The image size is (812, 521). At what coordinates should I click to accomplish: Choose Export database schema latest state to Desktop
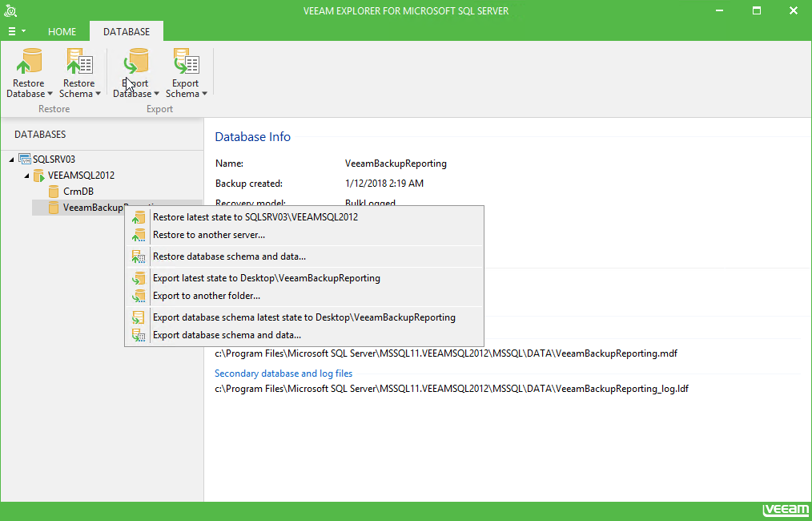pos(304,317)
